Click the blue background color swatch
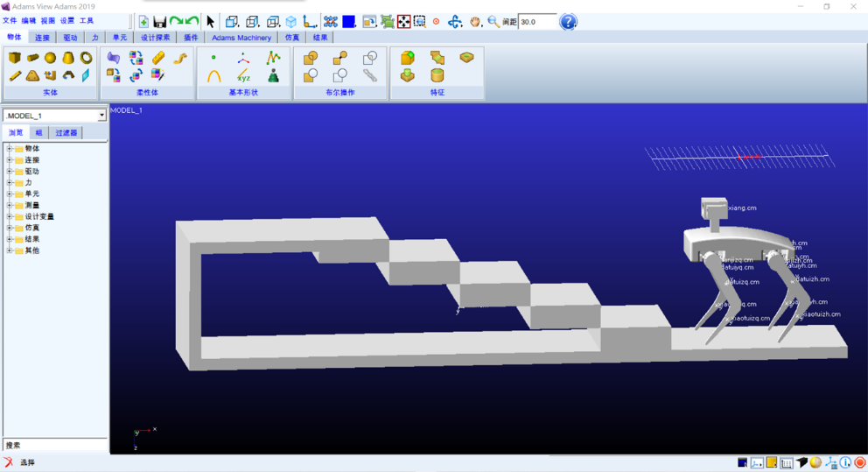This screenshot has height=472, width=868. tap(348, 22)
